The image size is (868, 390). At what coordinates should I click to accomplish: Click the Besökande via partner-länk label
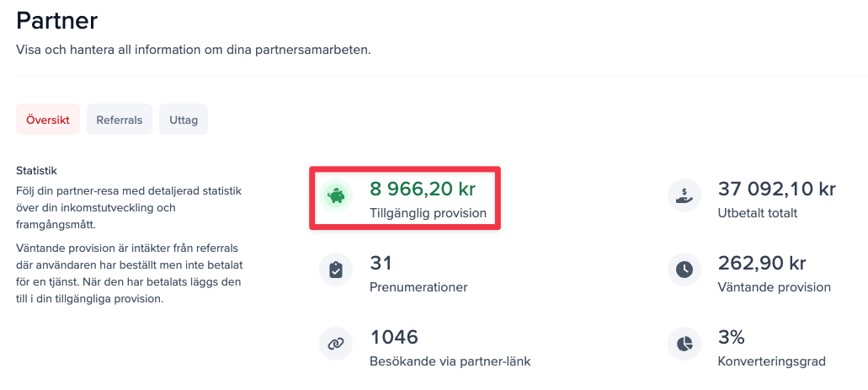click(x=450, y=361)
